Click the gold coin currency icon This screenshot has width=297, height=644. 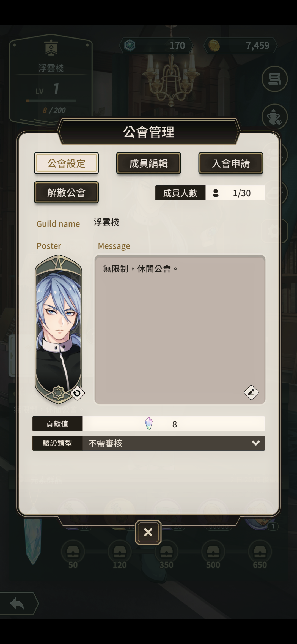[x=214, y=45]
